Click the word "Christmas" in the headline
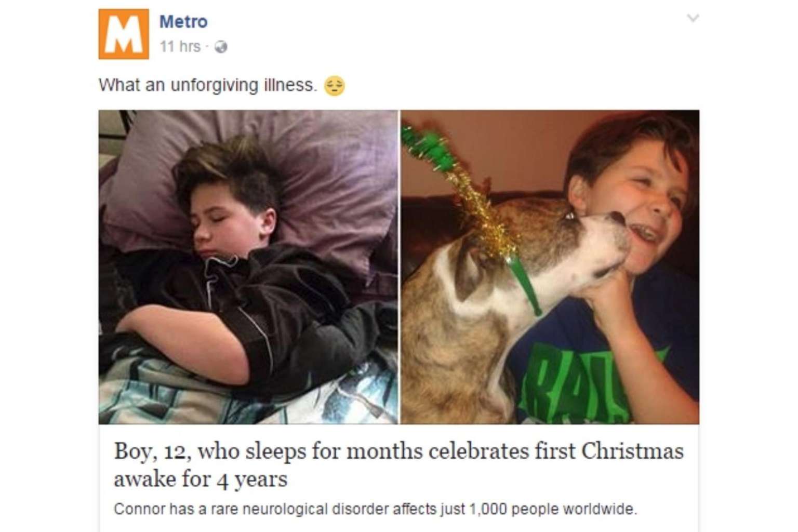The image size is (798, 532). [632, 451]
